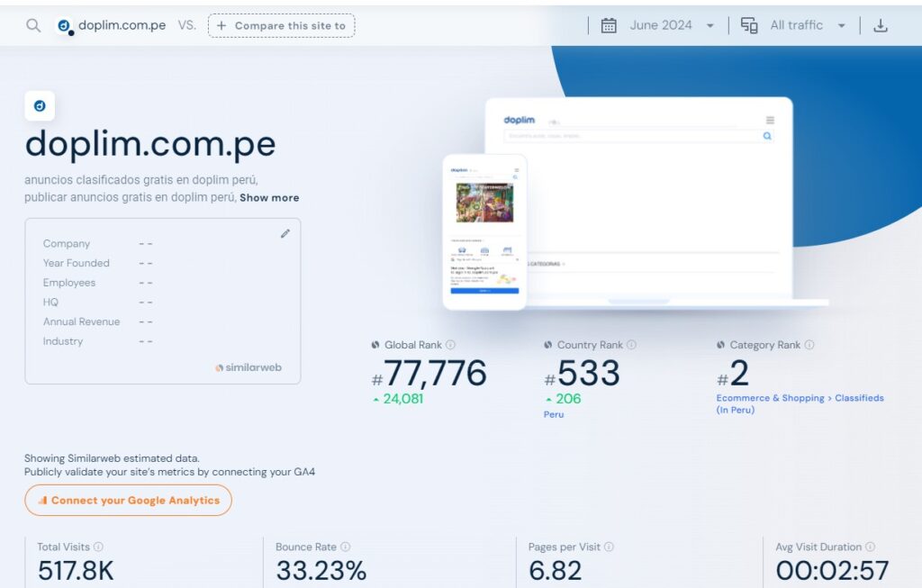Click Showing Similarweb estimated data text
Image resolution: width=922 pixels, height=588 pixels.
click(x=112, y=458)
